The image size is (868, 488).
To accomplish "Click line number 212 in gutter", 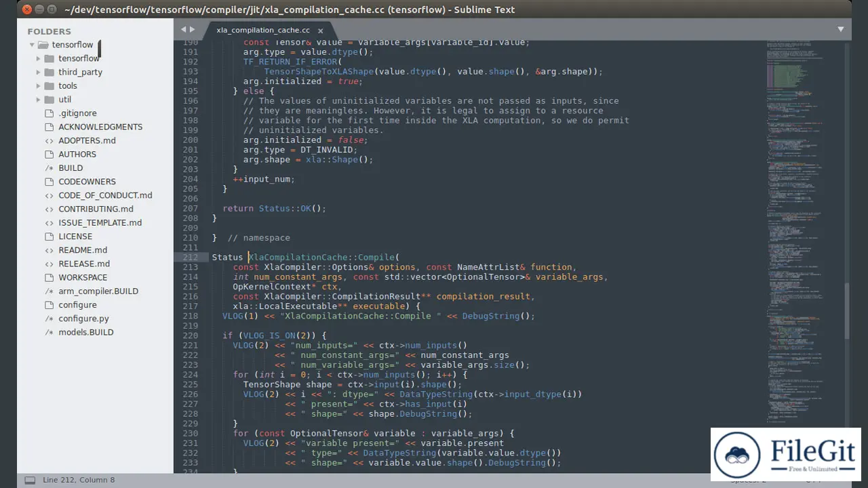I will click(191, 258).
